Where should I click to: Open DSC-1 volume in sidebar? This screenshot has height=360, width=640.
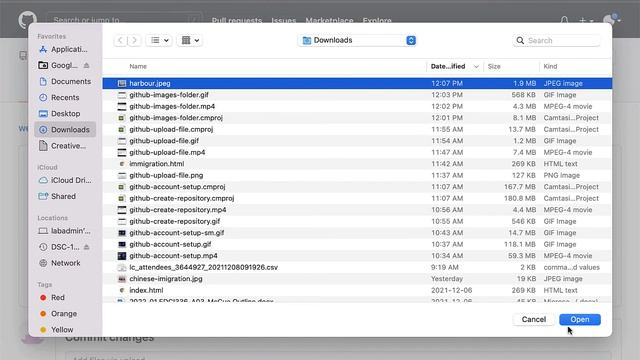[58, 247]
